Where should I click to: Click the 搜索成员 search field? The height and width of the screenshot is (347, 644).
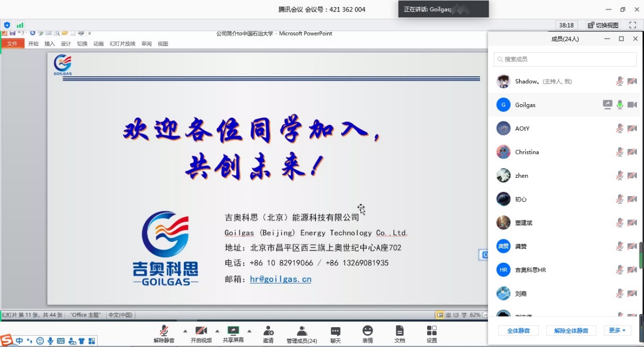(x=565, y=59)
